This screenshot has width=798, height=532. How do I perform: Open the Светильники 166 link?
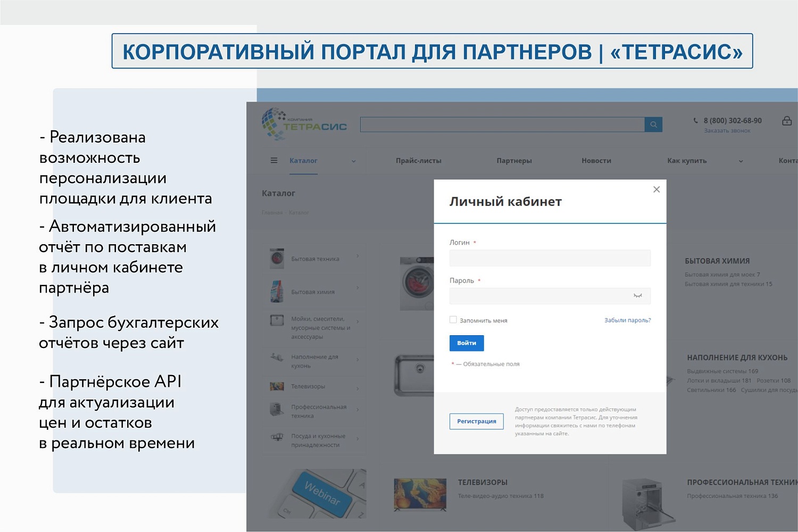[x=711, y=390]
